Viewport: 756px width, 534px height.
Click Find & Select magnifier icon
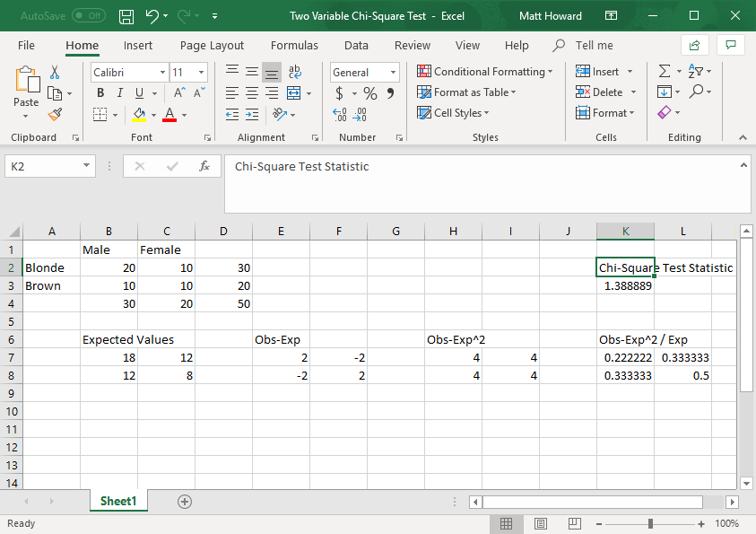point(696,92)
